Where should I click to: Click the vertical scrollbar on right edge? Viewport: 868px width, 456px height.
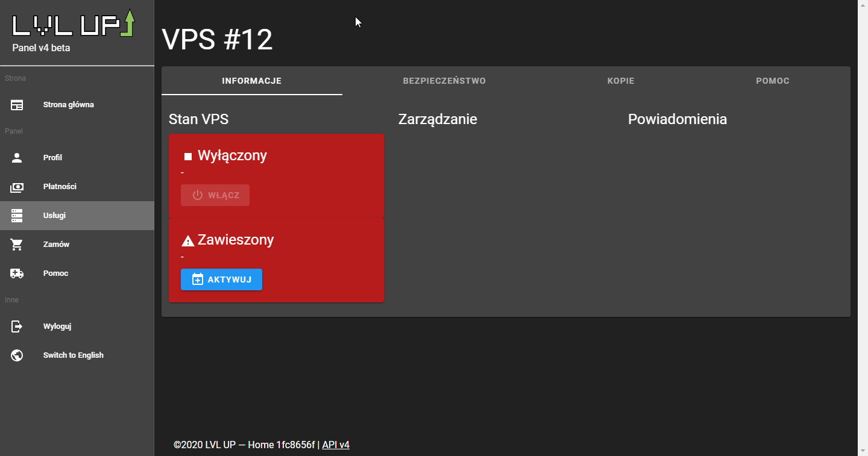click(863, 228)
